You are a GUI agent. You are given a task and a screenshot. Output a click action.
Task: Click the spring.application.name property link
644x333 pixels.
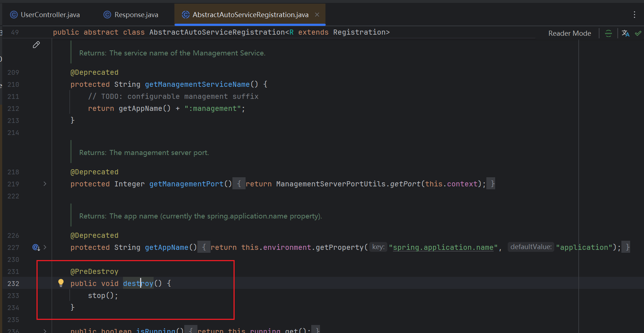(443, 247)
